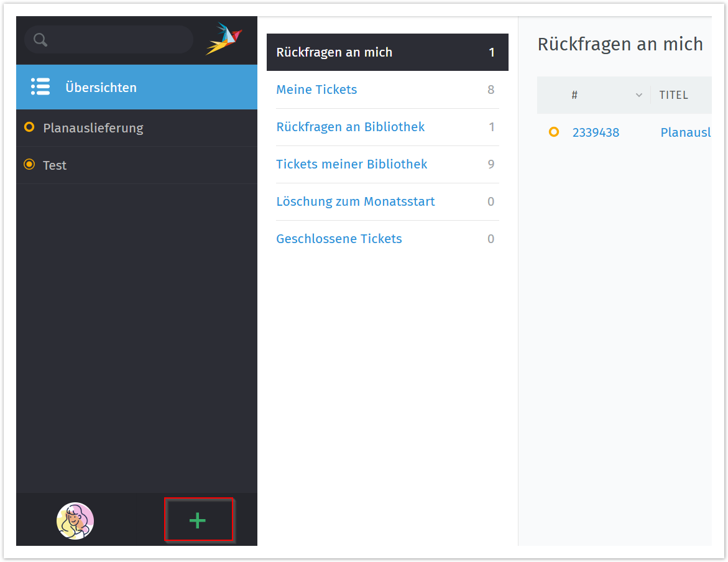Click status circle of ticket 2339438

tap(554, 132)
